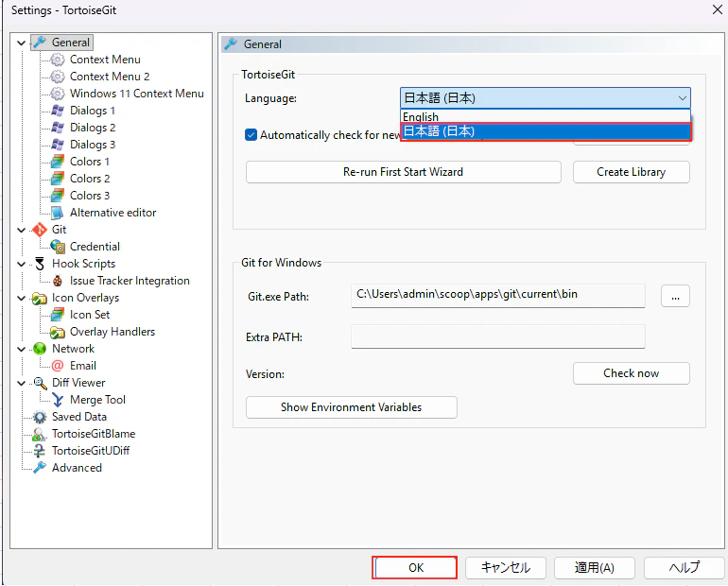Click the red Git diamond icon
Viewport: 728px width, 586px height.
pyautogui.click(x=40, y=230)
